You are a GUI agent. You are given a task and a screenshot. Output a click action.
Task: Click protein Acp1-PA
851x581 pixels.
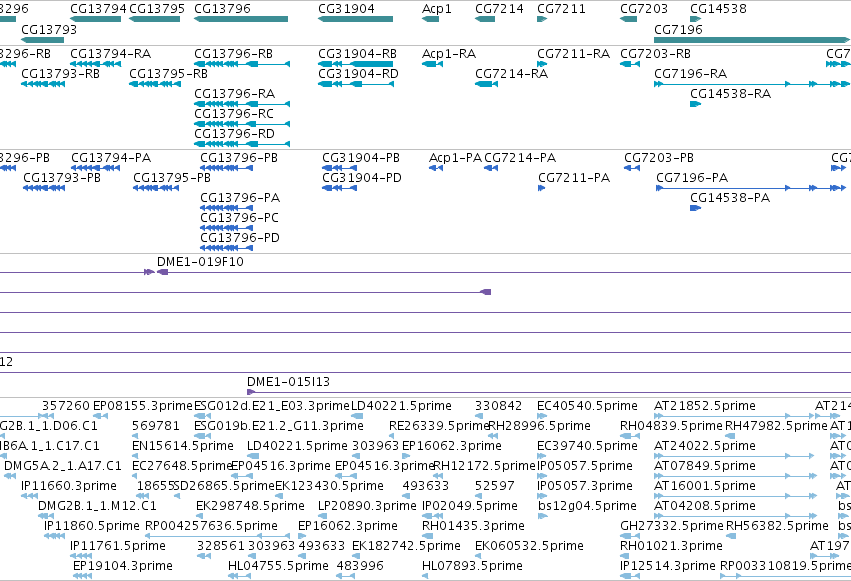click(455, 158)
